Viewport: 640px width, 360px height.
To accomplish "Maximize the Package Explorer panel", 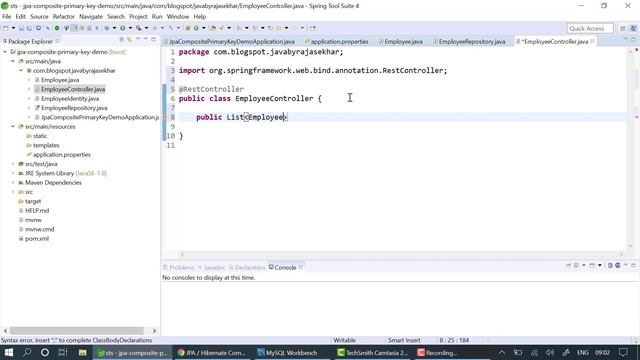I will pyautogui.click(x=153, y=40).
